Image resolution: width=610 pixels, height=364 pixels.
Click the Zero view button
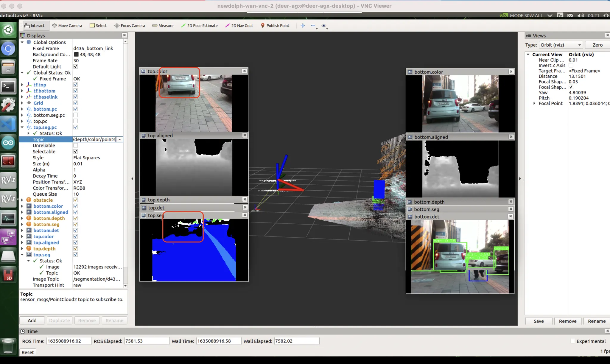click(x=597, y=45)
